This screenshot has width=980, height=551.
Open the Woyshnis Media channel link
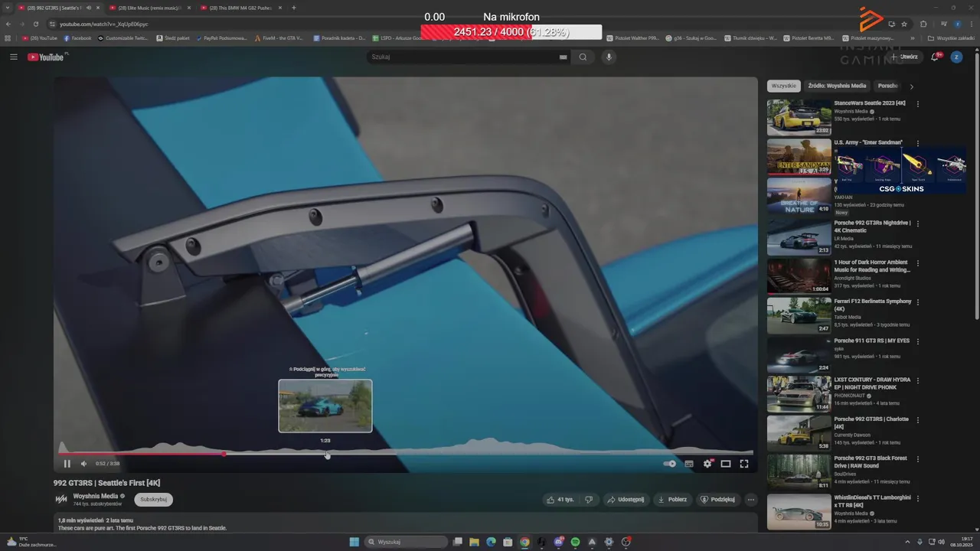pos(96,496)
